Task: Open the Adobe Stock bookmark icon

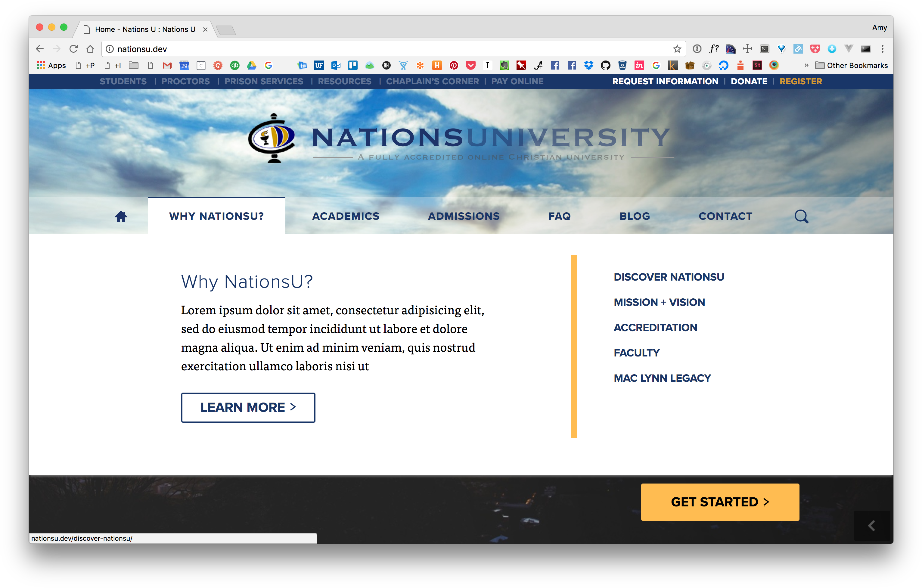Action: click(x=757, y=66)
